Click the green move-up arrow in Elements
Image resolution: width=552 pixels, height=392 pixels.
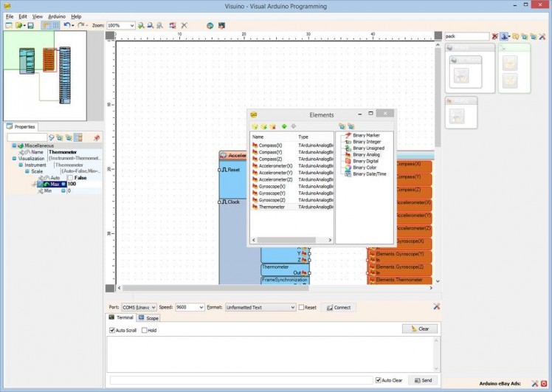(x=284, y=126)
